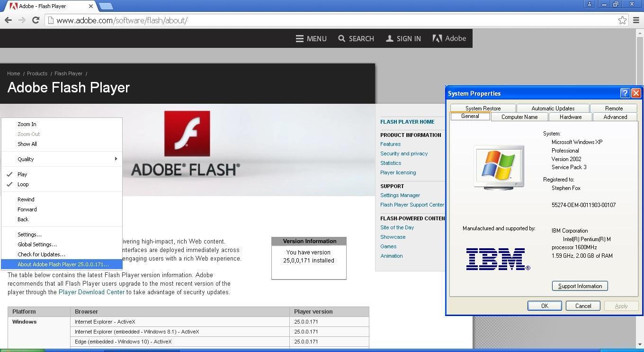The image size is (644, 352).
Task: Close the System Properties dialog
Action: (x=636, y=93)
